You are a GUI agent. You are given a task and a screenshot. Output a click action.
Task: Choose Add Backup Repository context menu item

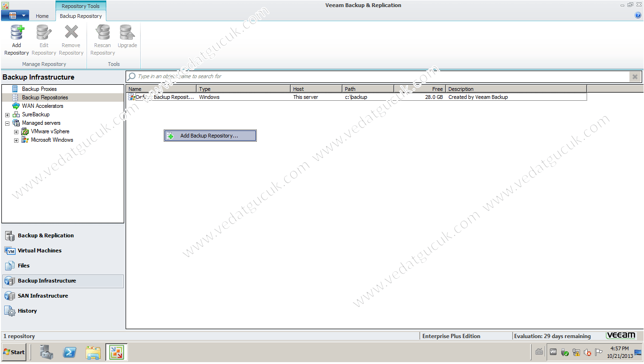[210, 136]
